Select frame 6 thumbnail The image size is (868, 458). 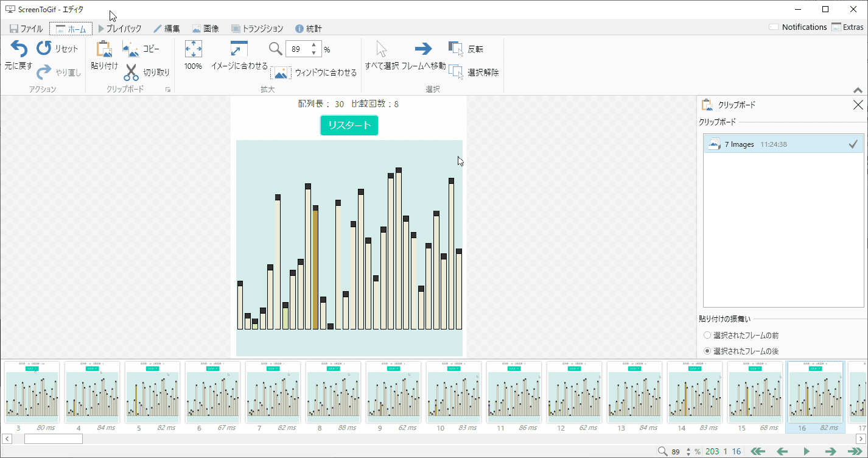tap(212, 392)
